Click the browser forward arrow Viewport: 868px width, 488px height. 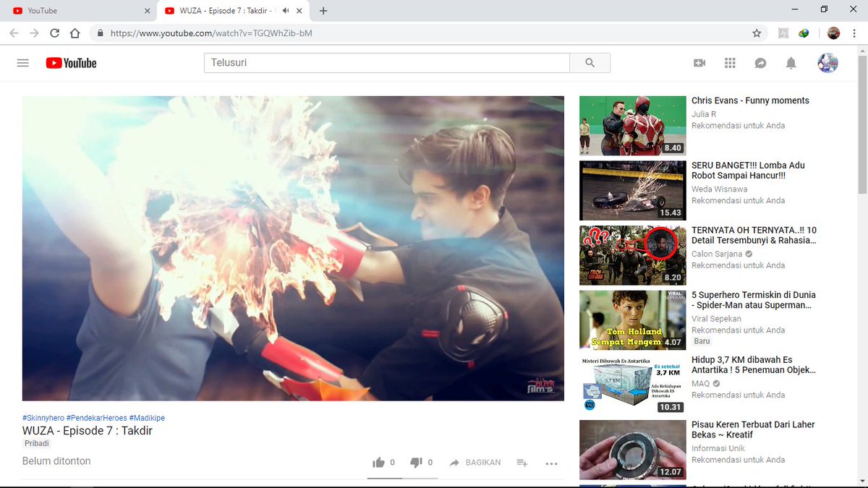34,33
